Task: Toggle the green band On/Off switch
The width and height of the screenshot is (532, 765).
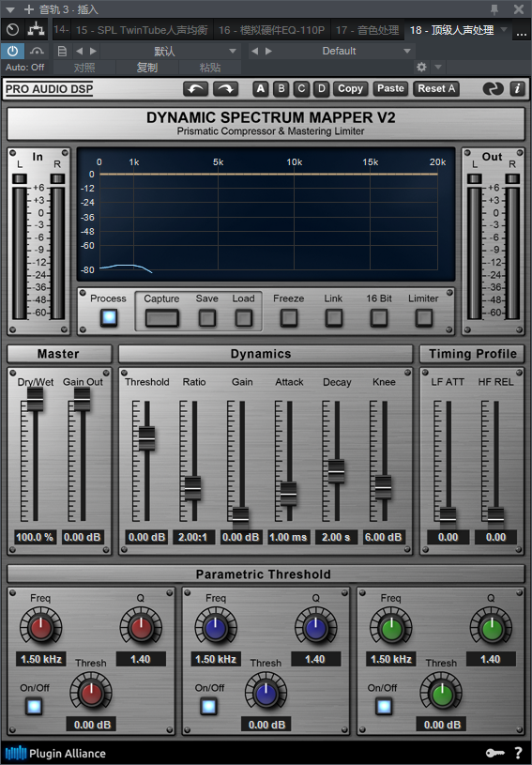Action: click(384, 706)
